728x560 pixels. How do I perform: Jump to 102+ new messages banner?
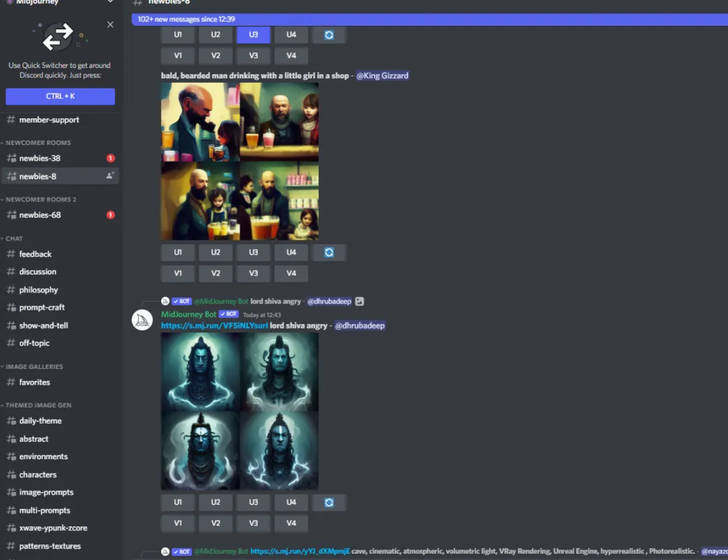click(429, 19)
